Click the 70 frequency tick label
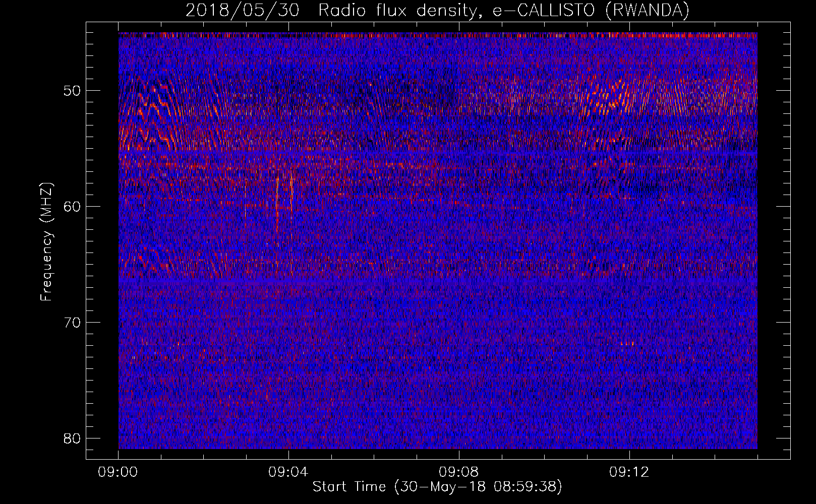Viewport: 816px width, 504px height. pos(72,323)
